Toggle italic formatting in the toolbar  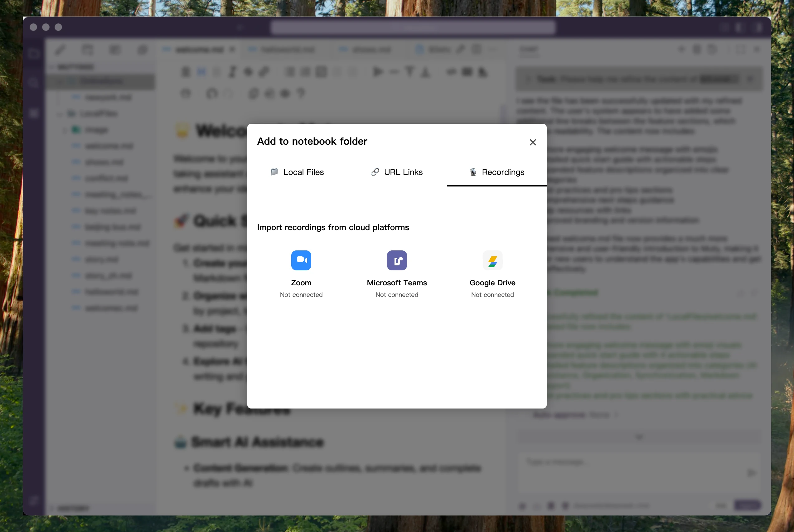click(232, 72)
